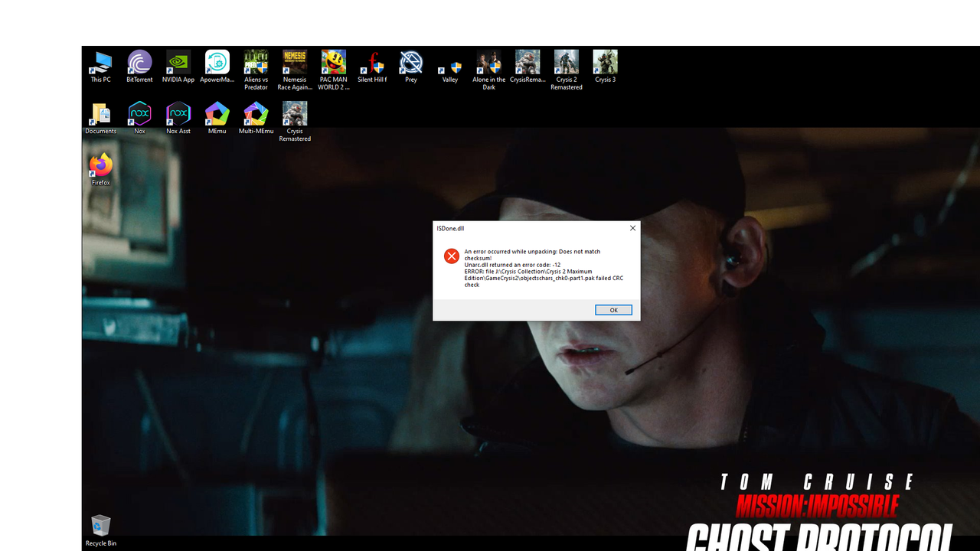Click the ISDone.dll dialog title text
Image resolution: width=980 pixels, height=551 pixels.
(x=450, y=228)
